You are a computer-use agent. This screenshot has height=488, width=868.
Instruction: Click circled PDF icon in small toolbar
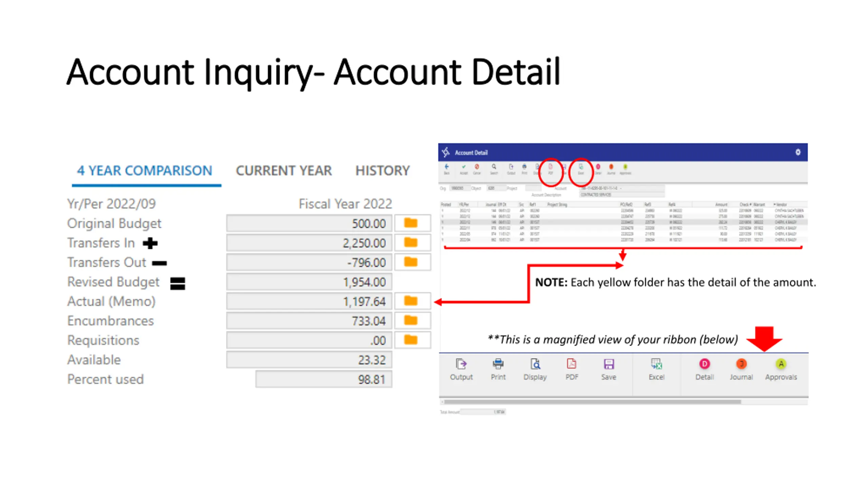(551, 169)
